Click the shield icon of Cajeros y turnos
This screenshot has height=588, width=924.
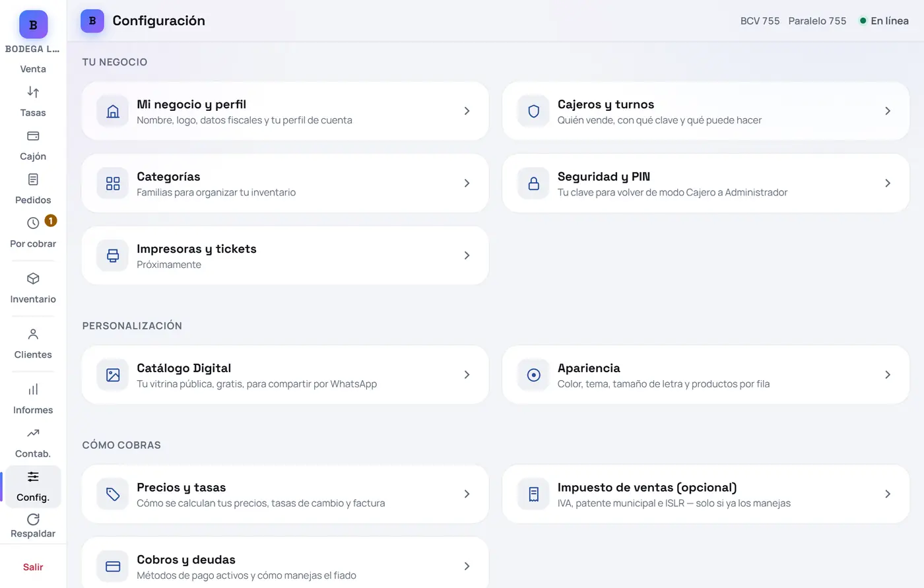coord(534,111)
